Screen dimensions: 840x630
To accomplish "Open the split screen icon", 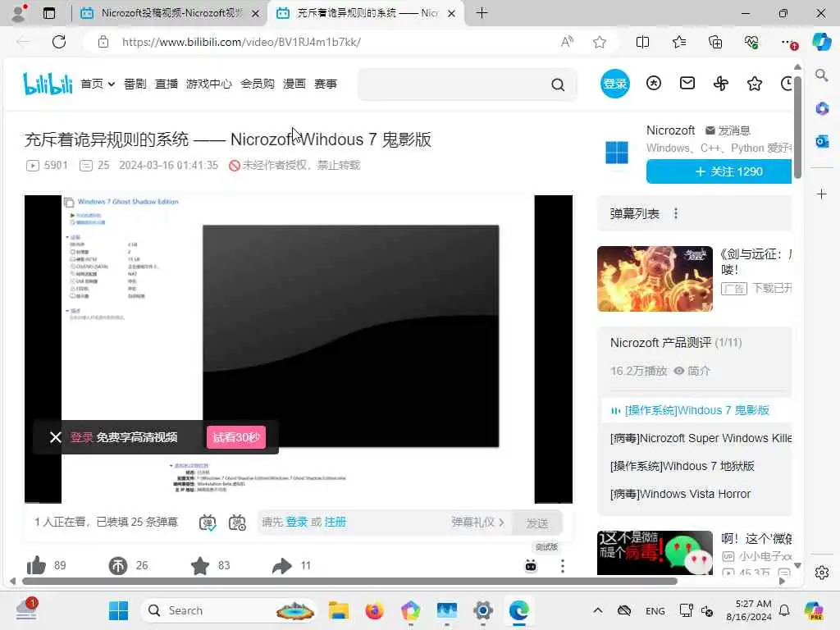I will tap(642, 42).
